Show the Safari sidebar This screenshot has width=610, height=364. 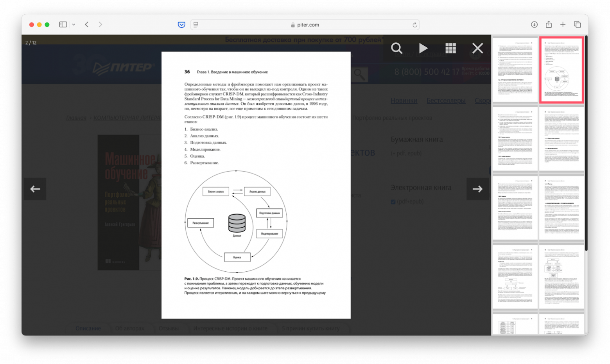click(63, 24)
